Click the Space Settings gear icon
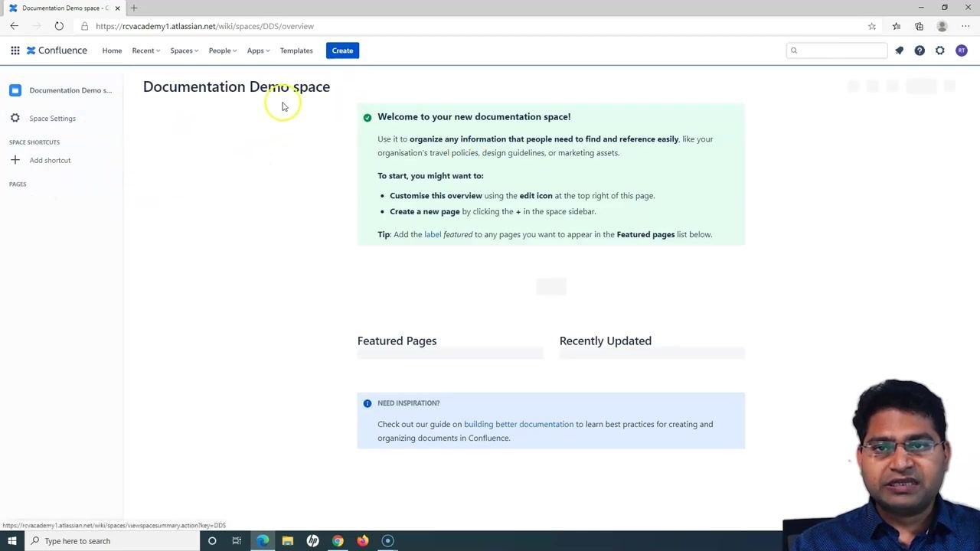The width and height of the screenshot is (980, 551). tap(15, 118)
